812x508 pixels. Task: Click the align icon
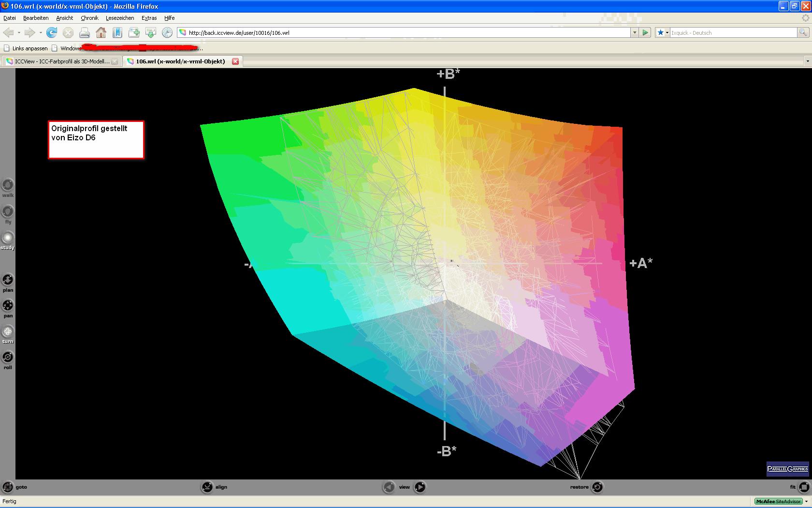point(207,487)
